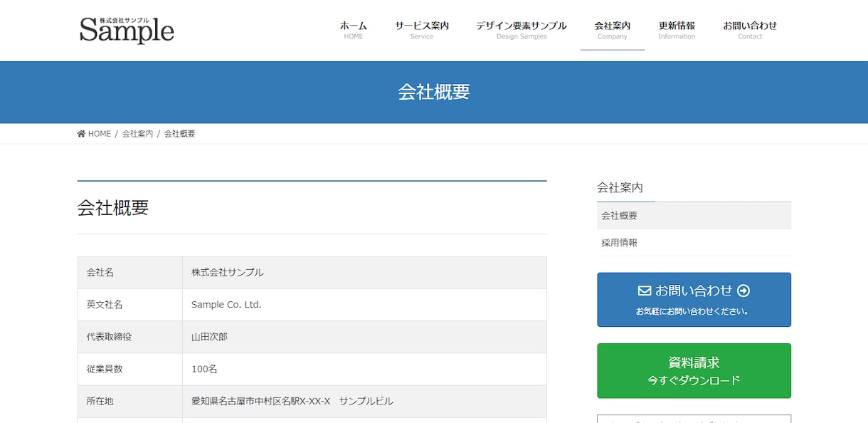Open the 更新情報 menu item
This screenshot has width=868, height=423.
[x=677, y=30]
